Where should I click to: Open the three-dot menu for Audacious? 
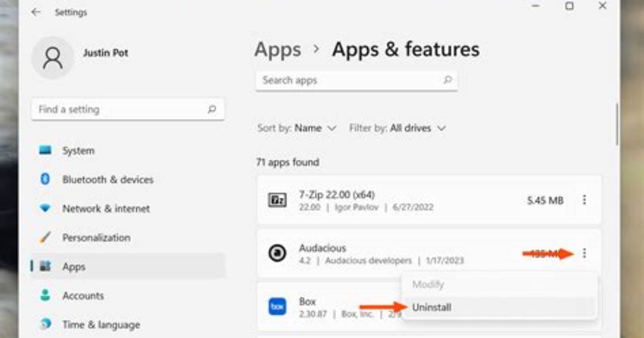pos(584,253)
